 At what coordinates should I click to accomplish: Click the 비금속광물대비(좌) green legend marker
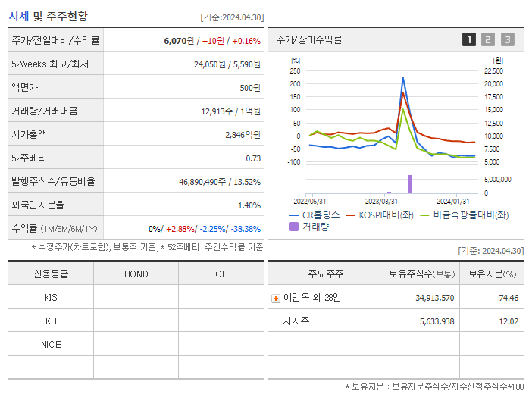pyautogui.click(x=424, y=215)
